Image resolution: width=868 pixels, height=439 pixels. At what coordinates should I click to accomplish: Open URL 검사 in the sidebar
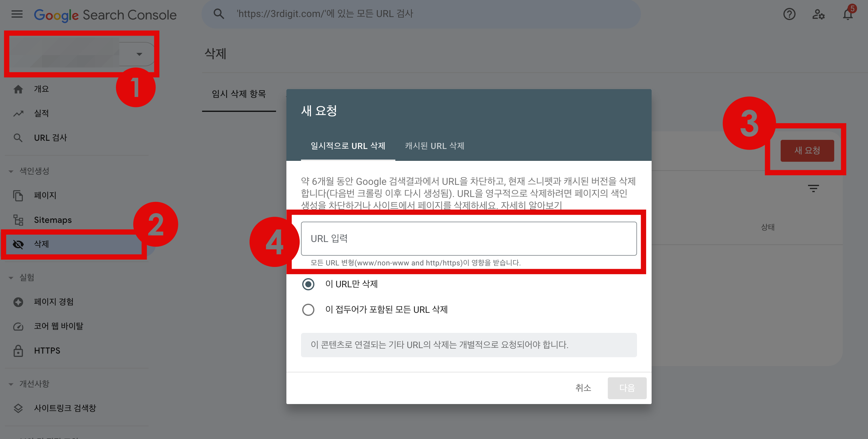[x=51, y=138]
